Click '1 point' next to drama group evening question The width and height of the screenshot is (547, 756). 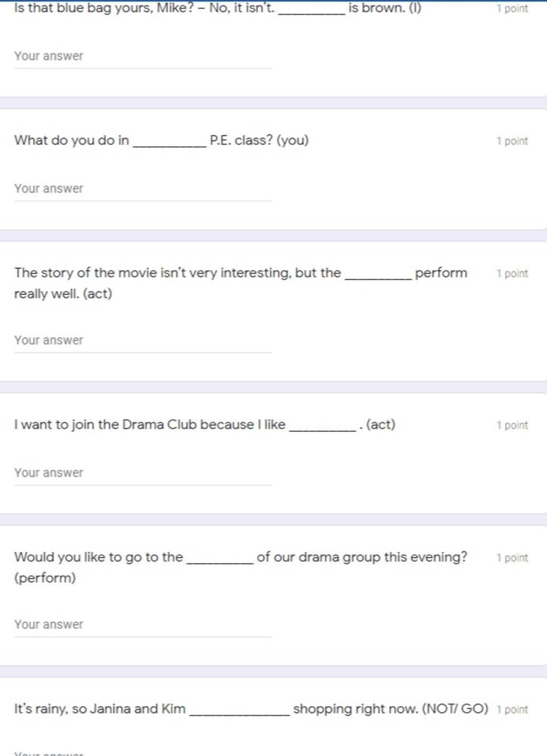point(512,558)
